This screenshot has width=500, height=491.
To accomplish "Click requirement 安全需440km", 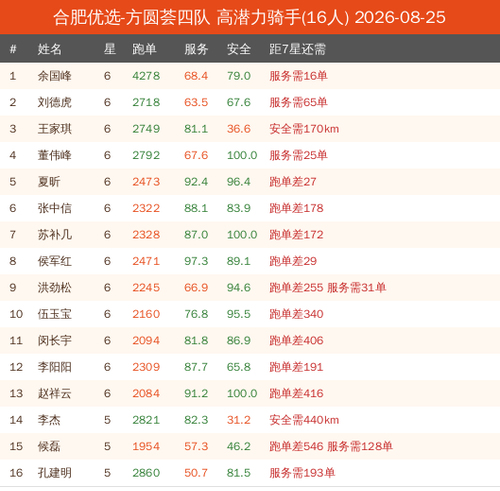I will click(x=304, y=420).
